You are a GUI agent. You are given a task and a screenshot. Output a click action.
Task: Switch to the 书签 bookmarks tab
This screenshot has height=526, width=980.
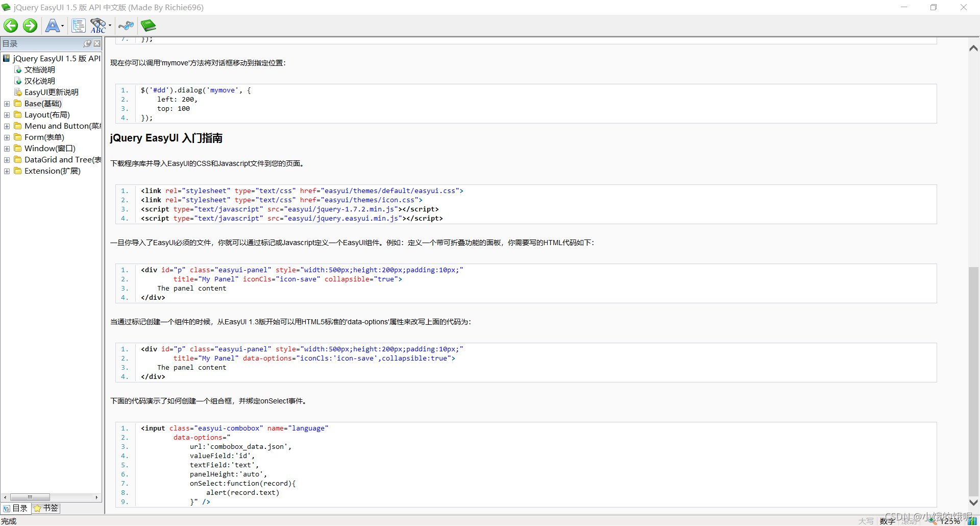click(x=46, y=508)
